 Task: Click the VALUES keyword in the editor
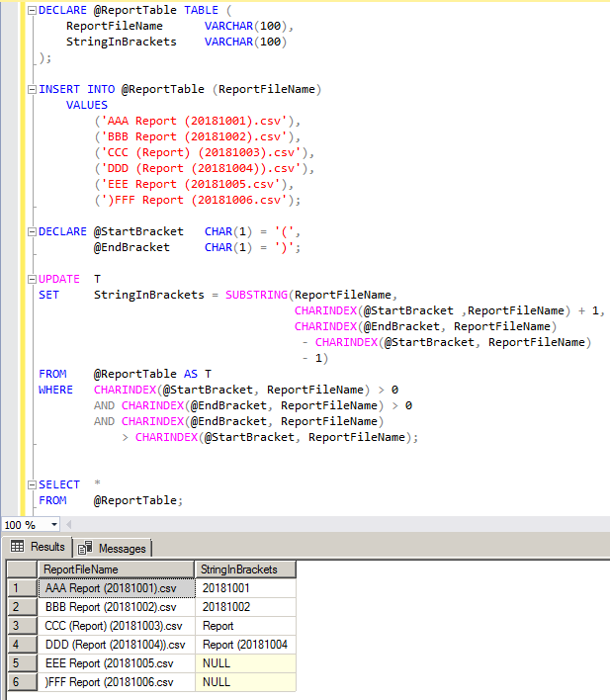[87, 105]
